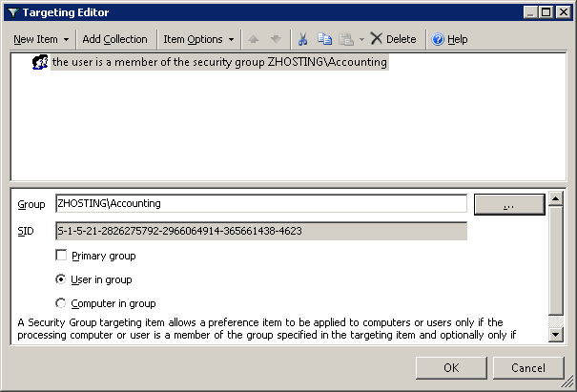Image resolution: width=577 pixels, height=392 pixels.
Task: Click the scroll down arrow in properties
Action: click(x=556, y=335)
